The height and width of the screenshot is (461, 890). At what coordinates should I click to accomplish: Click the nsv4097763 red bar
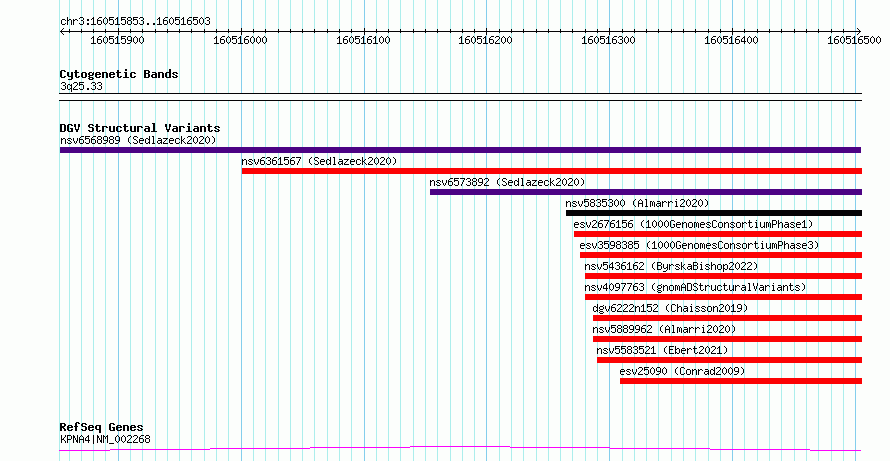[723, 297]
